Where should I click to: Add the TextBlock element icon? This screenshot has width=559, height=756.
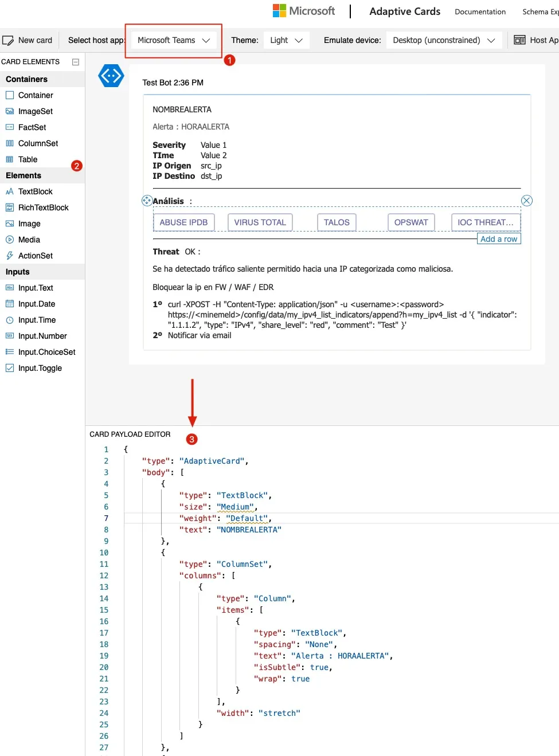[10, 191]
